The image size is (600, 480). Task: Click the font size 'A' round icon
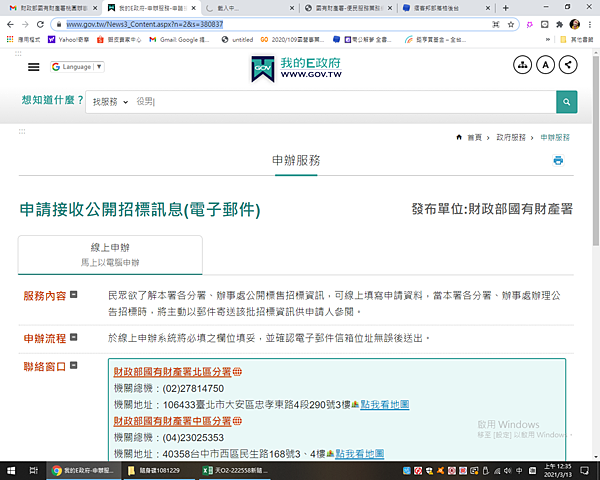(545, 65)
